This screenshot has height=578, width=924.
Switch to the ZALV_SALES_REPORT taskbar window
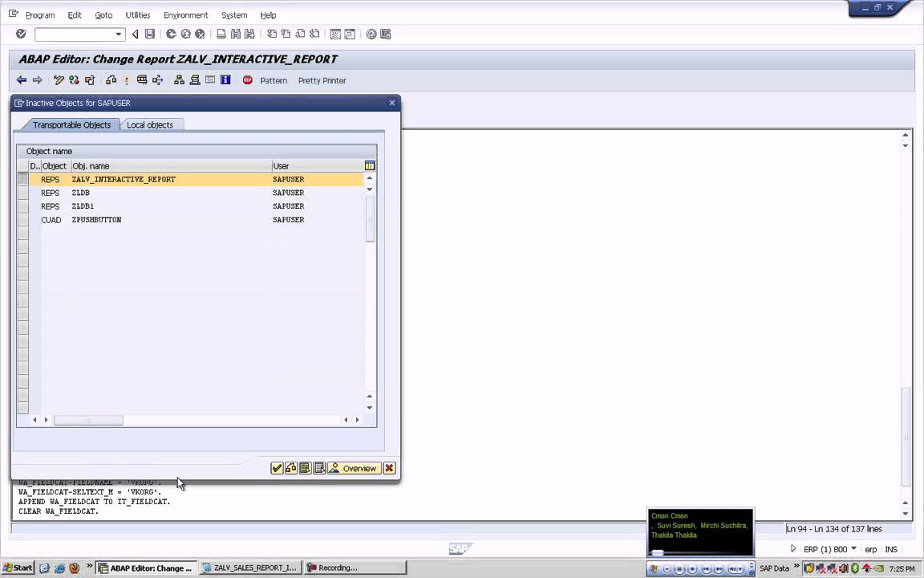coord(250,568)
